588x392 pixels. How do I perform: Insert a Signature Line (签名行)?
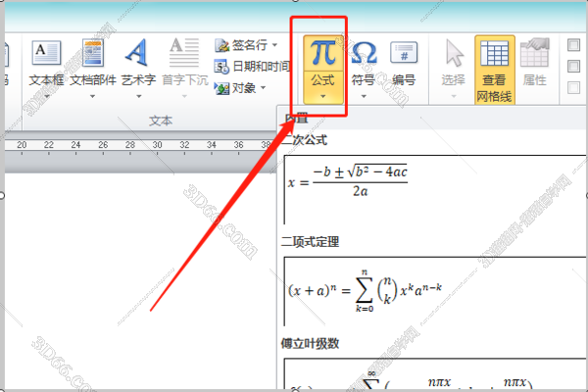(x=241, y=45)
